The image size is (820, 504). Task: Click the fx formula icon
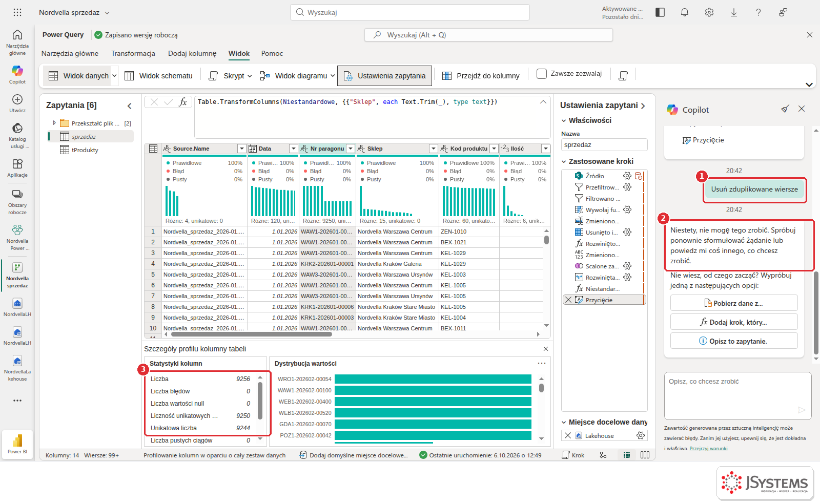pos(183,102)
